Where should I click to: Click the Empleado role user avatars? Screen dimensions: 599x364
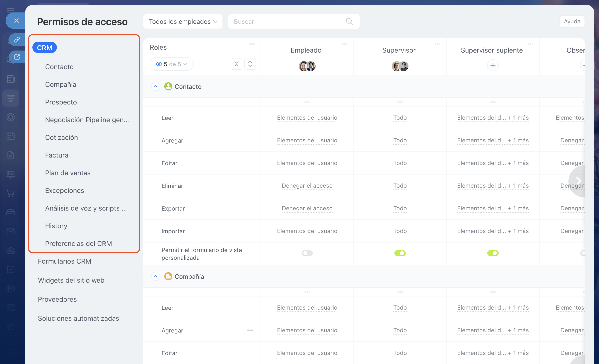click(x=307, y=66)
